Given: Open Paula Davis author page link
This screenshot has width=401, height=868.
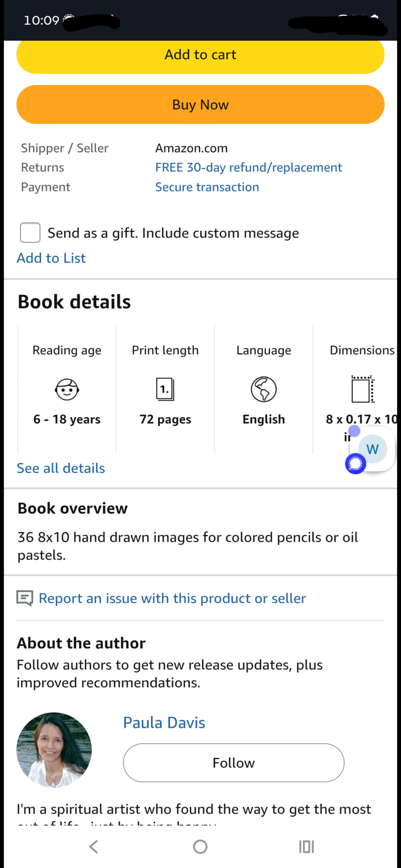Looking at the screenshot, I should point(164,723).
